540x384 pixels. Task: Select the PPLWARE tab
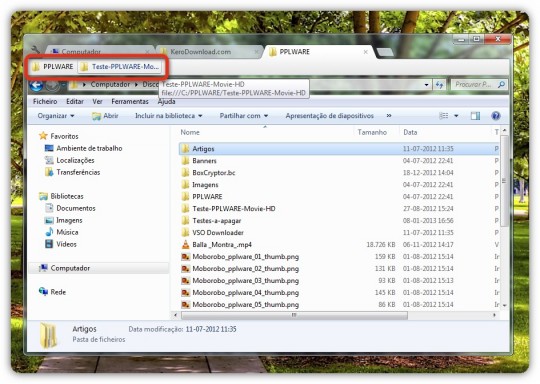point(319,52)
